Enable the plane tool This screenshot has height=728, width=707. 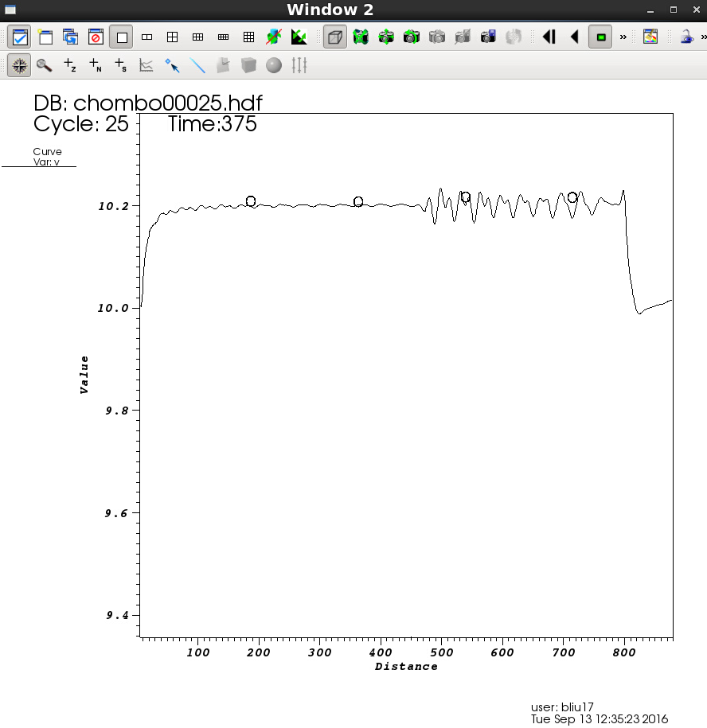[223, 65]
